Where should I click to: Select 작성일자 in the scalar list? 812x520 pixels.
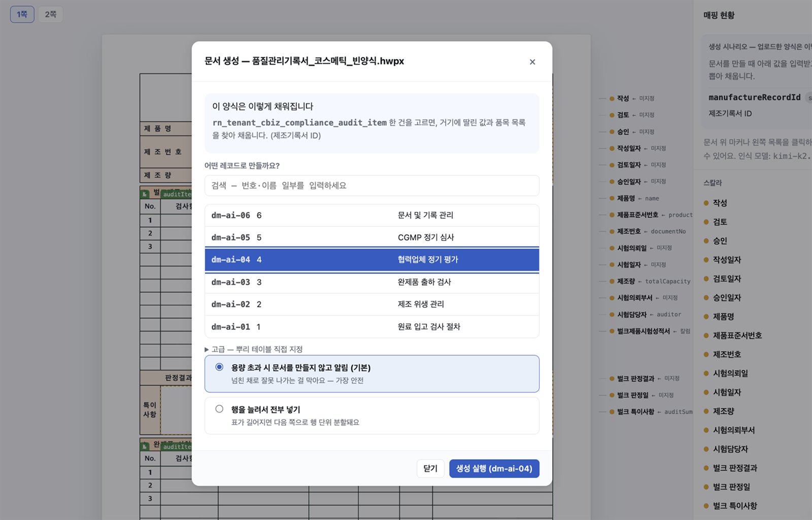(727, 260)
